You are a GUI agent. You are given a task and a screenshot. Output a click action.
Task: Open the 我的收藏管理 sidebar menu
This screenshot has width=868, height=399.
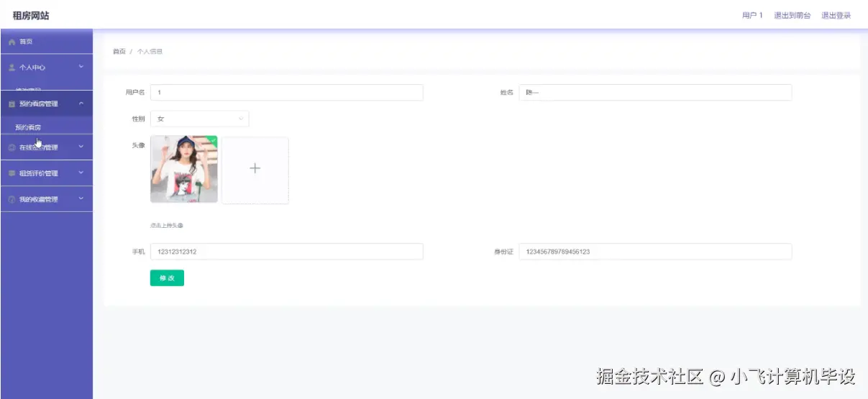(46, 199)
